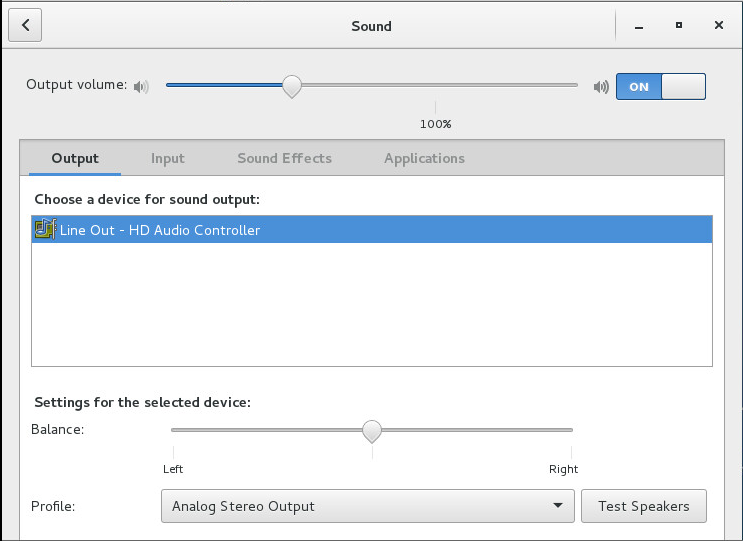This screenshot has width=743, height=541.
Task: Click the Balance slider's far Right end
Action: pos(571,430)
